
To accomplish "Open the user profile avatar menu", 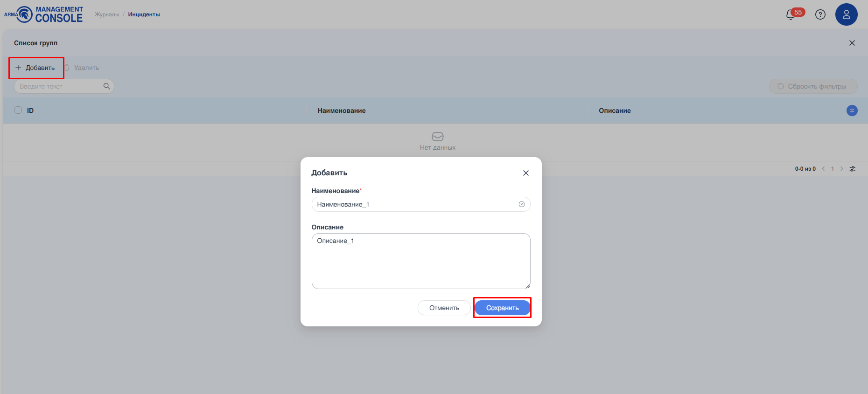I will click(x=846, y=14).
